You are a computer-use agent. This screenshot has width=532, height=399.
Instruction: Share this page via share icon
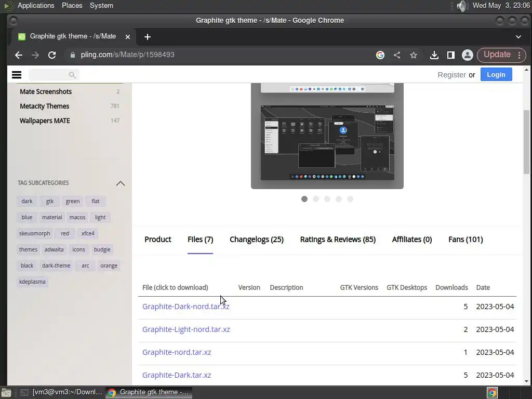pos(397,55)
